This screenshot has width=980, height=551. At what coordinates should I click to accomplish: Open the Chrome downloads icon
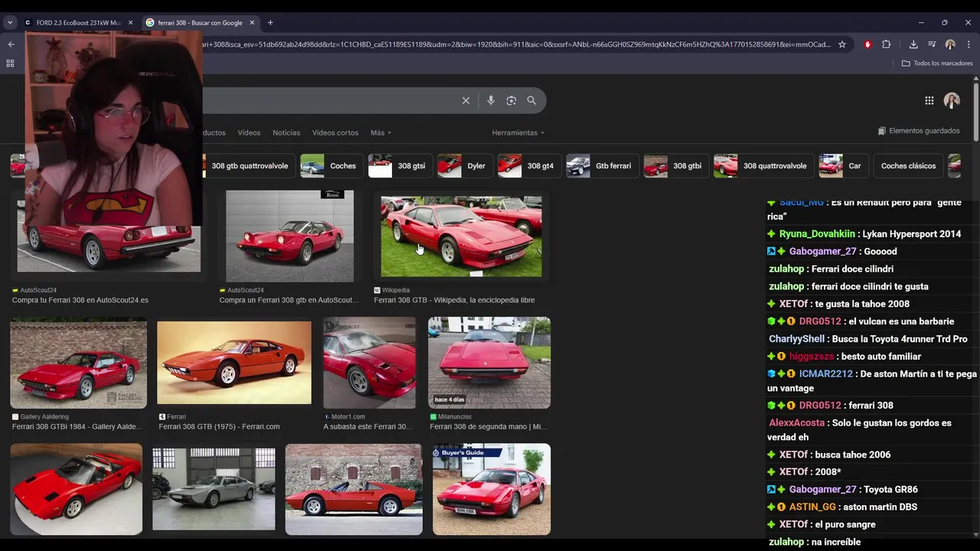pyautogui.click(x=913, y=44)
